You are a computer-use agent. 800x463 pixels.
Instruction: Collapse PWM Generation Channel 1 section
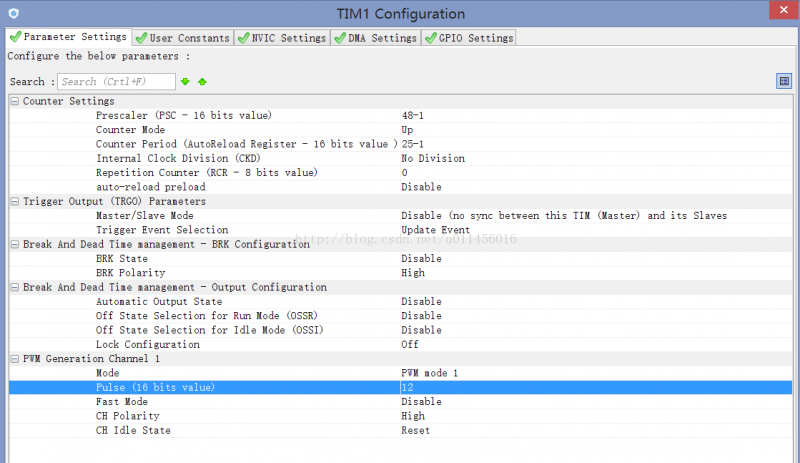[x=15, y=358]
